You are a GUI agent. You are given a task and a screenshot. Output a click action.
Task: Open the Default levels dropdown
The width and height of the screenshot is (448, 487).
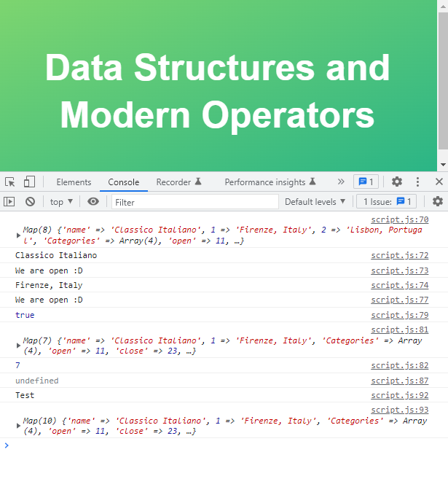[315, 202]
